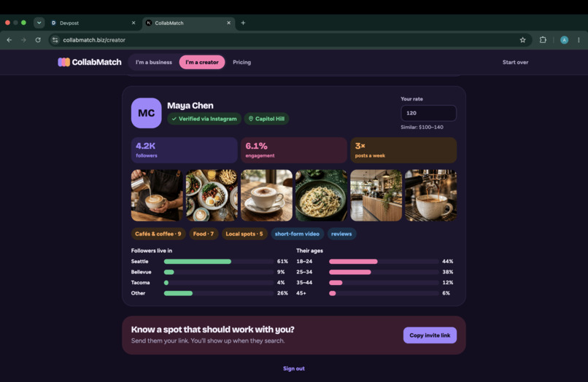The image size is (588, 382).
Task: Close the Devpost tab
Action: (x=134, y=23)
